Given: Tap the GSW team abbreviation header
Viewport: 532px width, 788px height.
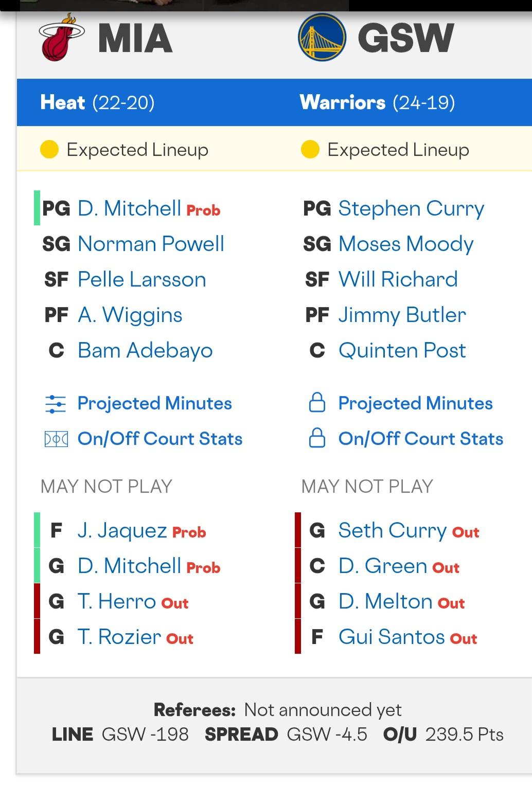Looking at the screenshot, I should pyautogui.click(x=405, y=38).
